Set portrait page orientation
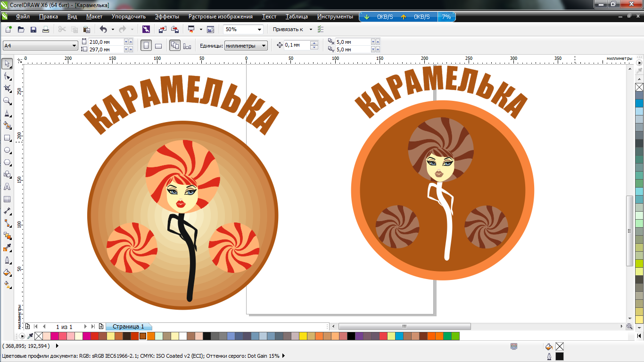Image resolution: width=644 pixels, height=362 pixels. pos(146,45)
